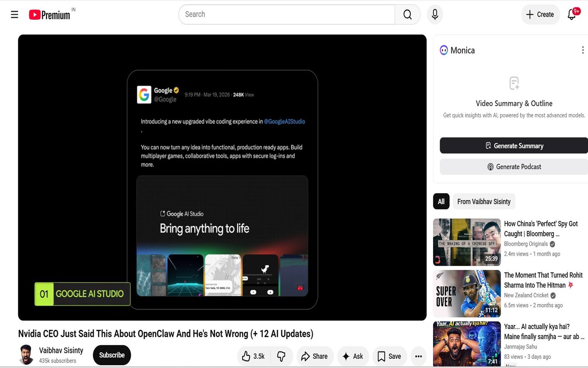Open more actions for the video
The image size is (588, 368).
(x=418, y=356)
